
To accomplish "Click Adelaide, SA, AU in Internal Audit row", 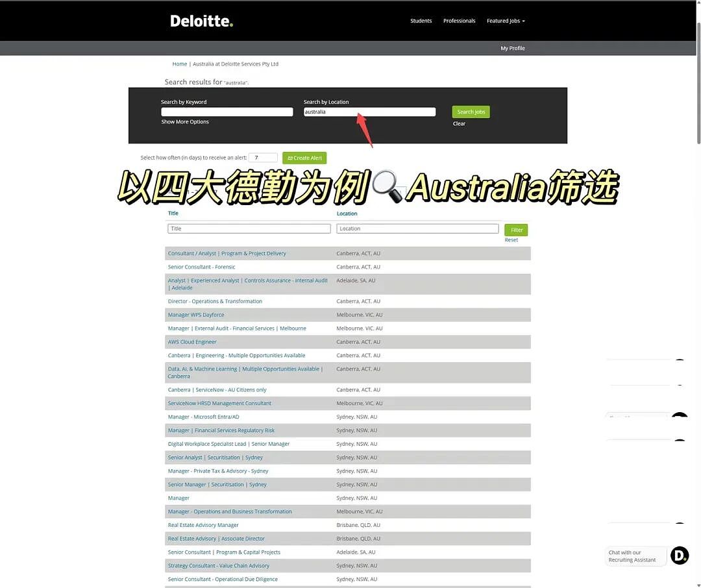I will click(x=356, y=280).
